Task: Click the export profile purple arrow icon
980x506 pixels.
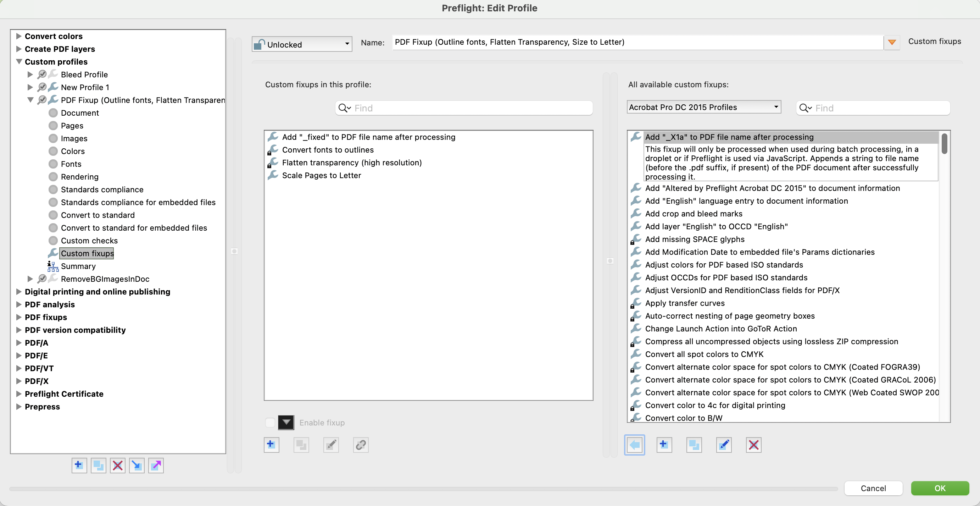Action: pos(156,465)
